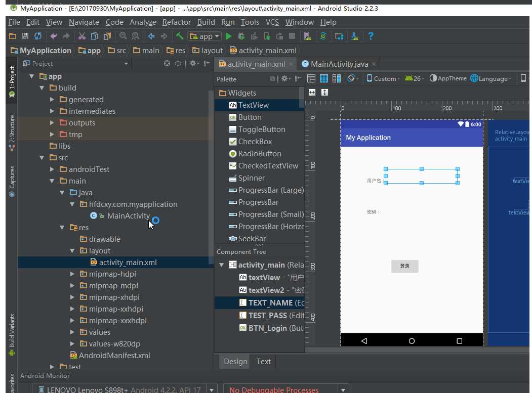This screenshot has width=532, height=393.
Task: Open the VCS menu
Action: pyautogui.click(x=272, y=22)
